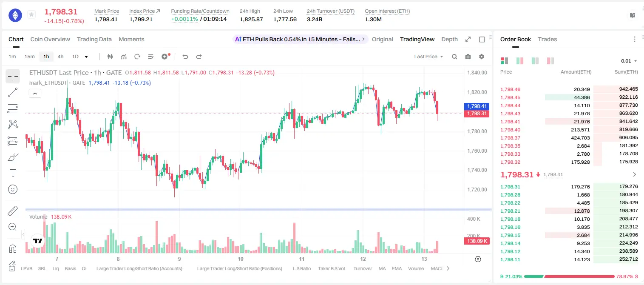Screen dimensions: 644x285
Task: Add ETH to favorites with star
Action: [x=31, y=15]
